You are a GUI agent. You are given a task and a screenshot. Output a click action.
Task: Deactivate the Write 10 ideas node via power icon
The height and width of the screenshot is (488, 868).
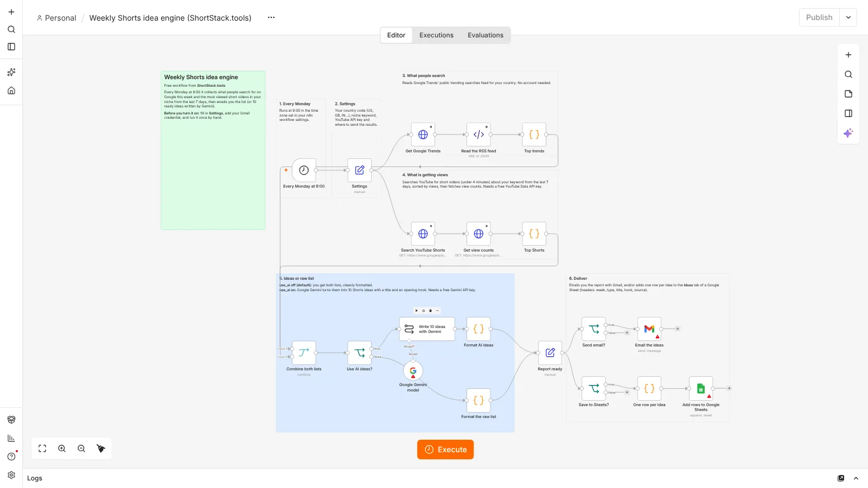pos(424,311)
